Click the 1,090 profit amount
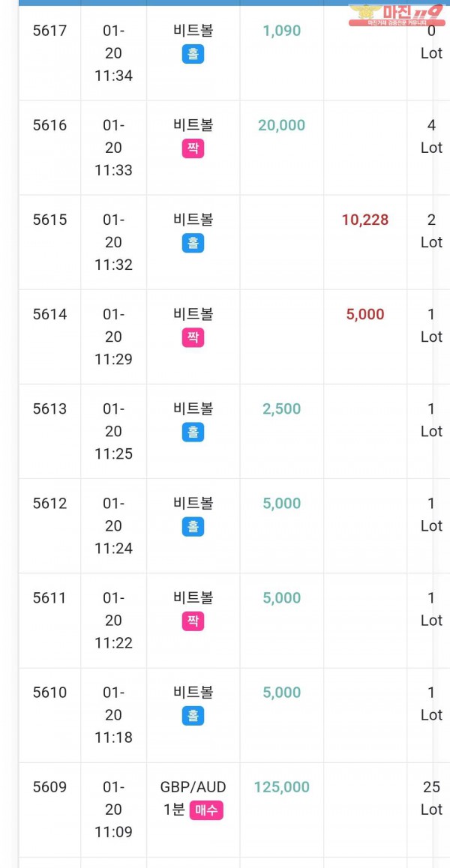The width and height of the screenshot is (450, 868). click(x=281, y=31)
